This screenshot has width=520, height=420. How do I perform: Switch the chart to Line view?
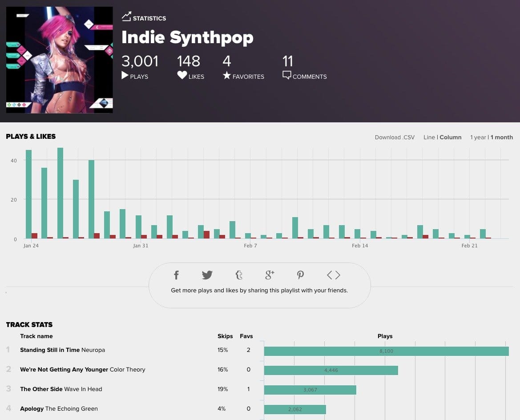click(x=429, y=137)
